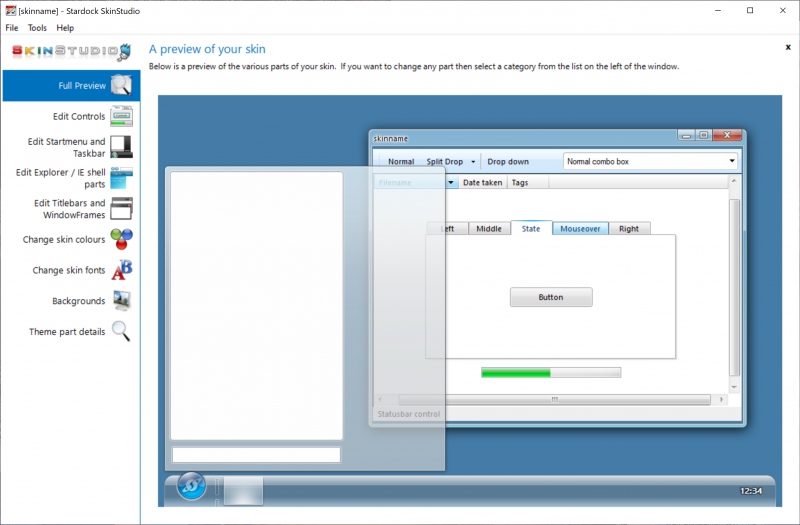The image size is (800, 525).
Task: Select Change skin fonts label
Action: tap(69, 270)
